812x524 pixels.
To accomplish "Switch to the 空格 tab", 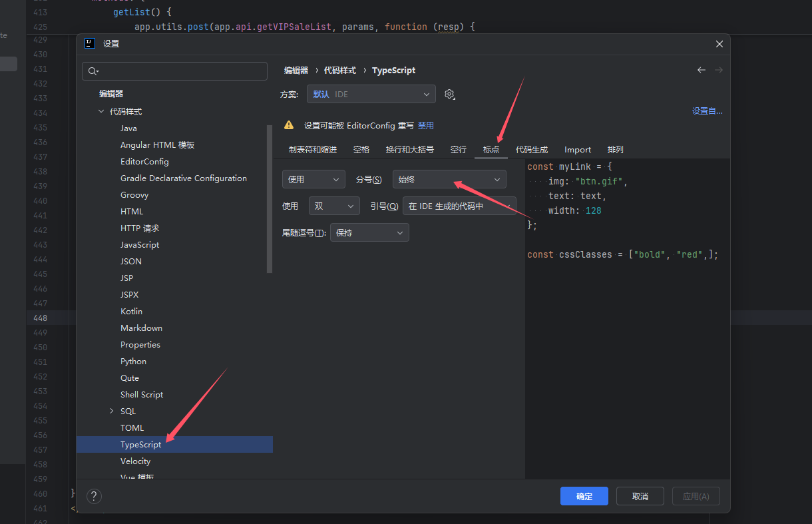I will tap(361, 150).
